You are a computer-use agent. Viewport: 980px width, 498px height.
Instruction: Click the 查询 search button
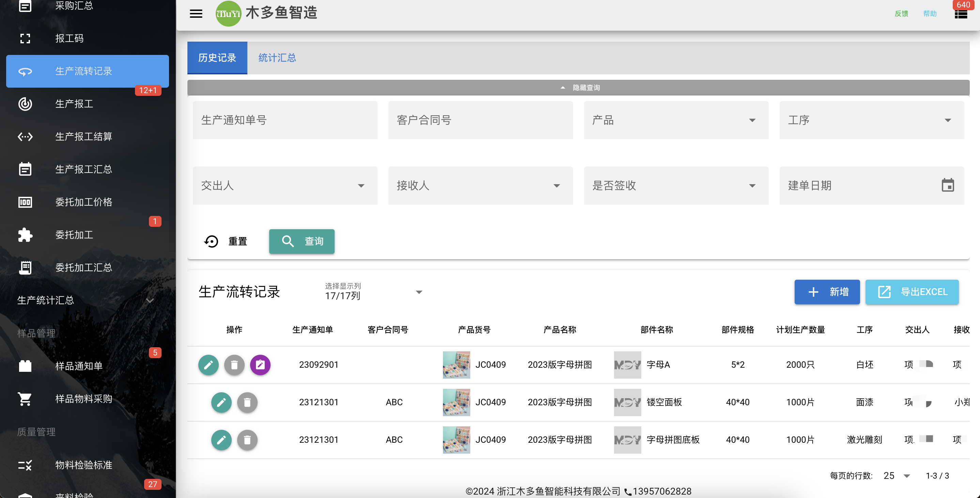click(x=302, y=241)
